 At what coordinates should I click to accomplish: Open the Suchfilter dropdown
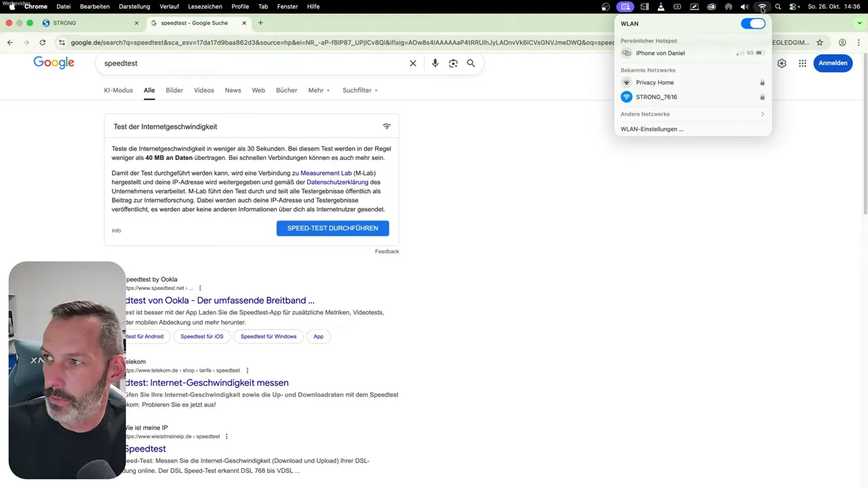click(360, 90)
